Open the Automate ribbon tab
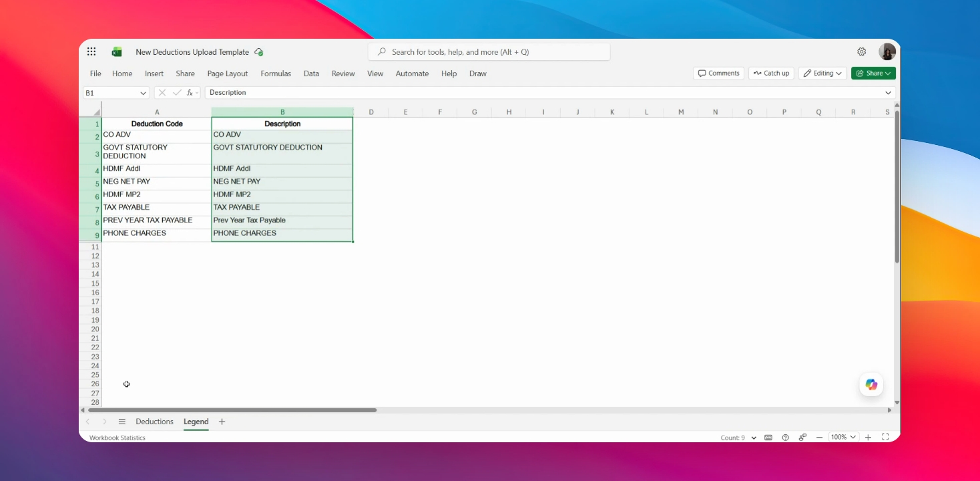The image size is (980, 481). (412, 73)
